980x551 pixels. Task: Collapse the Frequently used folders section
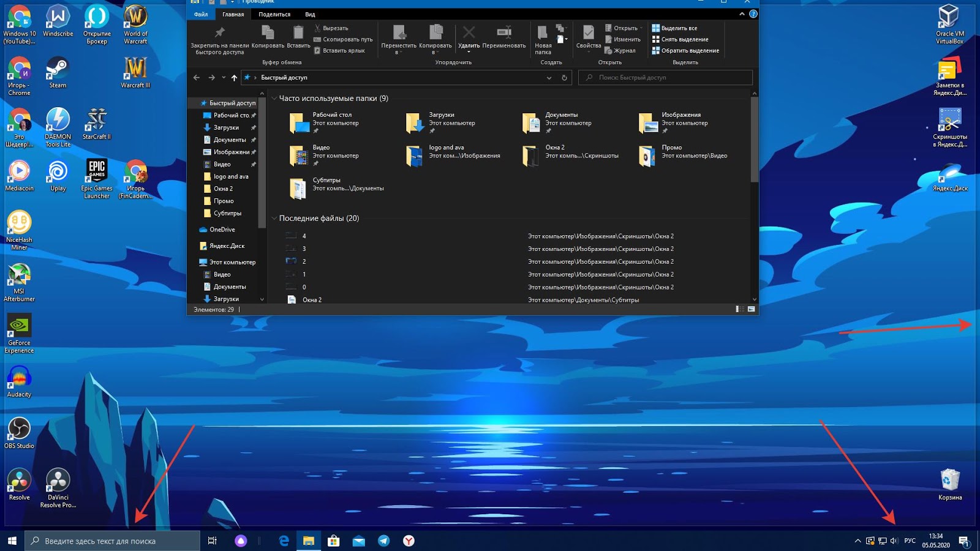[274, 99]
